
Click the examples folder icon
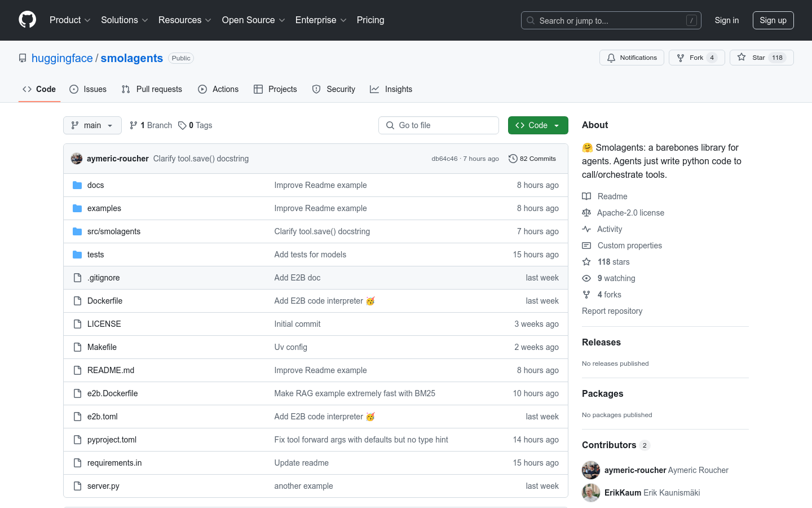click(x=77, y=208)
